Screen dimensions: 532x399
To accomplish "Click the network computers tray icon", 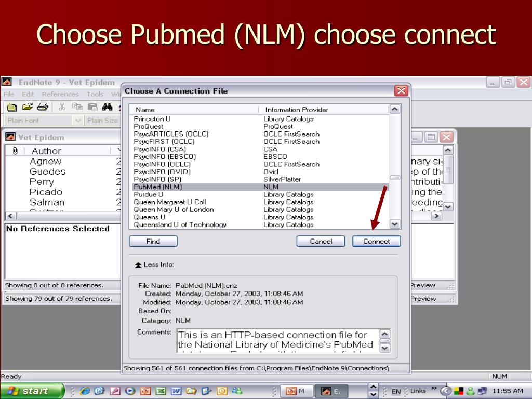I will (x=482, y=391).
